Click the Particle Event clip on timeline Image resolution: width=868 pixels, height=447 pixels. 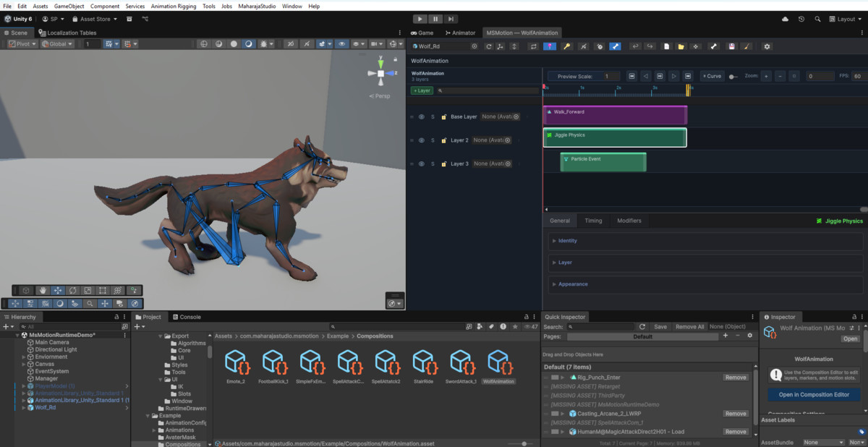tap(603, 162)
